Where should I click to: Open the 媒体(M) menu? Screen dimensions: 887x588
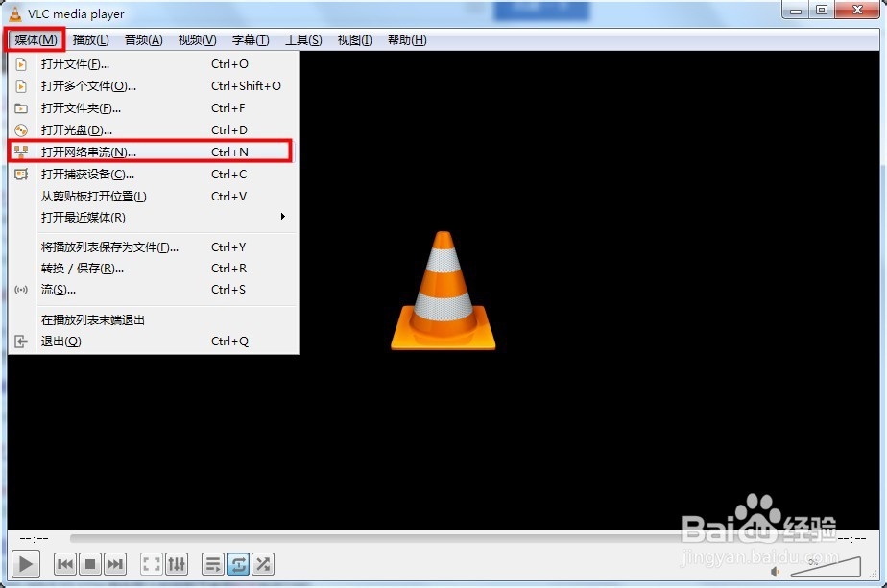point(36,40)
